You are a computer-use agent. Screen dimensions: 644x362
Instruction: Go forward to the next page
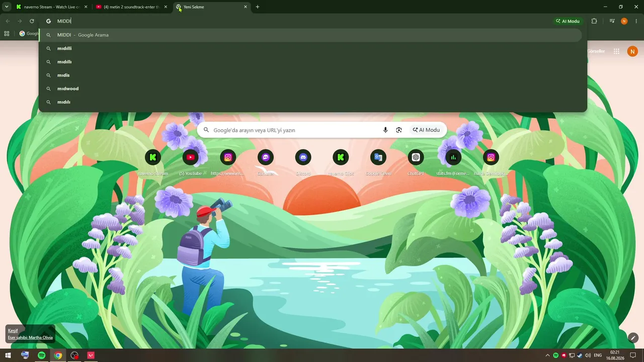click(20, 21)
